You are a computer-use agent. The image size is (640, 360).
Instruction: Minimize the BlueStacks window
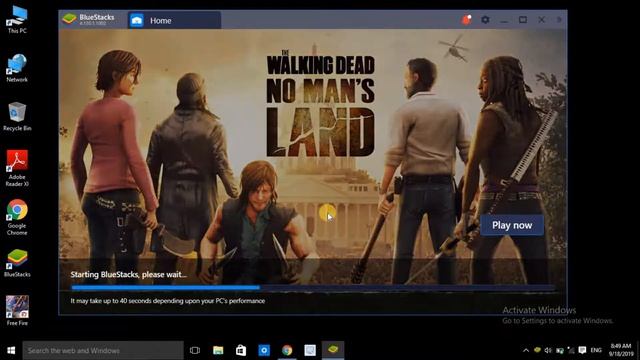point(504,20)
